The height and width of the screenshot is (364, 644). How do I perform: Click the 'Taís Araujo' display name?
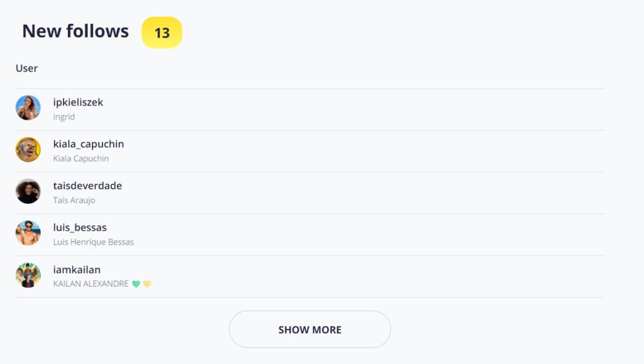[74, 201]
